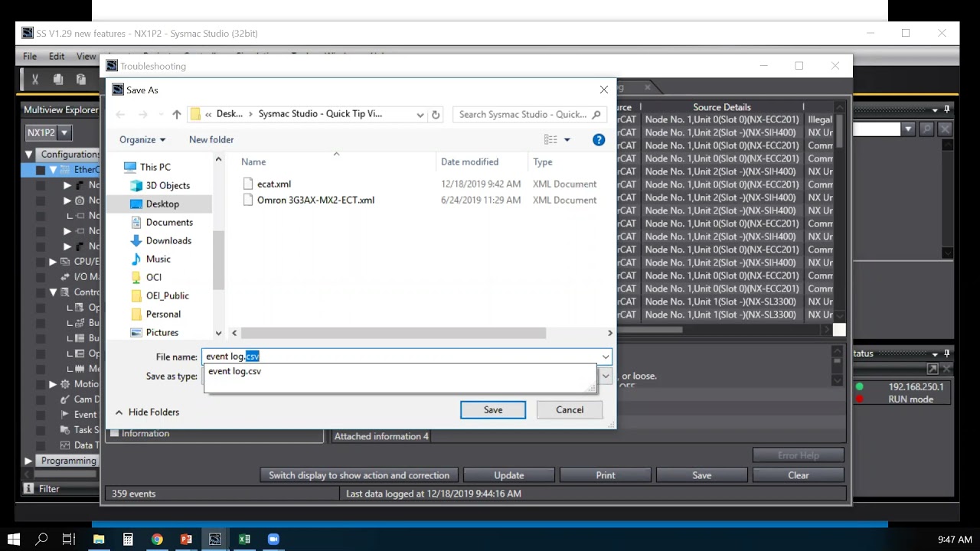Click the Paste icon in Sysmac toolbar
Screen dimensions: 980x551
tap(81, 79)
